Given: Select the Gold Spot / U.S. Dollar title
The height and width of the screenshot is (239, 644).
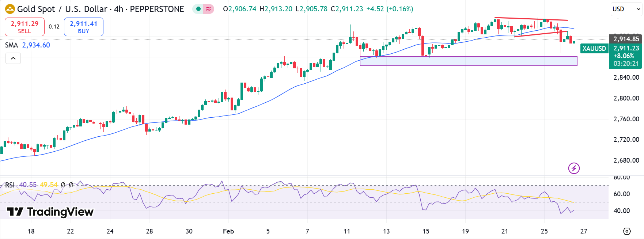Looking at the screenshot, I should [62, 9].
